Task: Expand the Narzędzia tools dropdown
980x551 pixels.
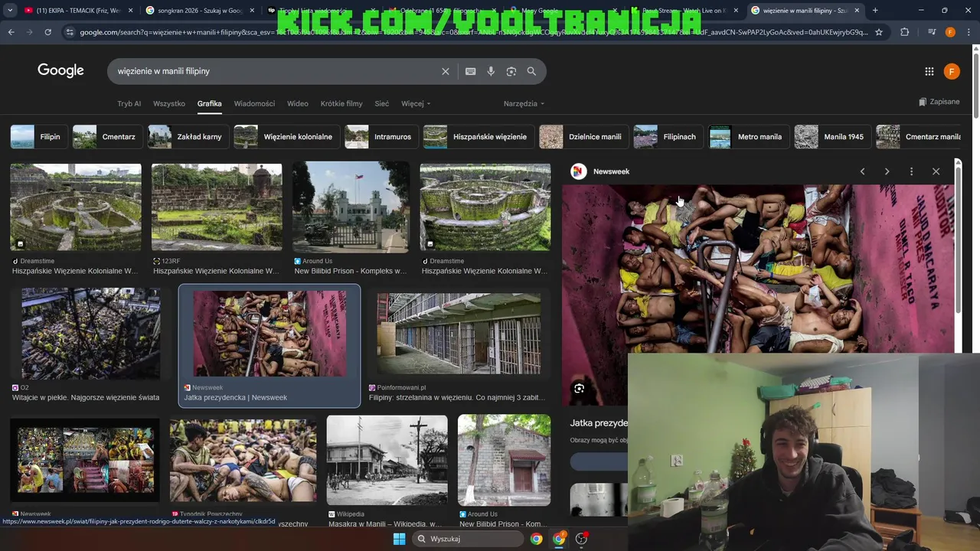Action: click(524, 103)
